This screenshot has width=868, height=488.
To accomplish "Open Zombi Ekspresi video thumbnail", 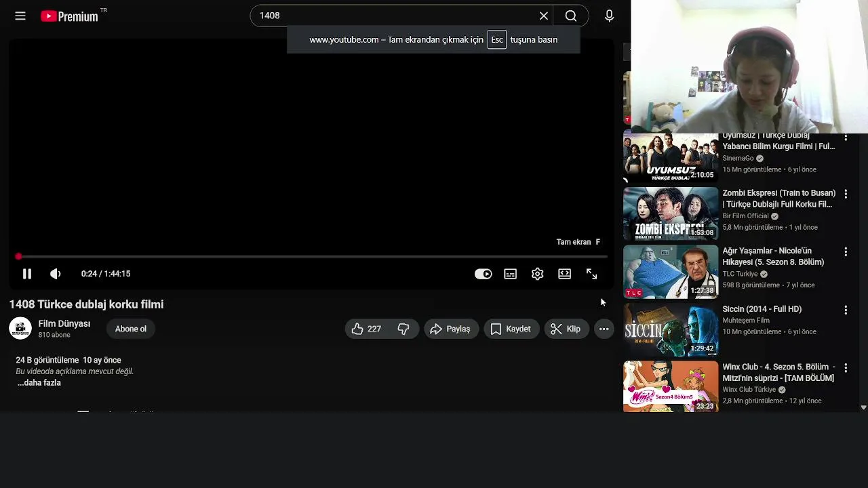I will click(671, 214).
